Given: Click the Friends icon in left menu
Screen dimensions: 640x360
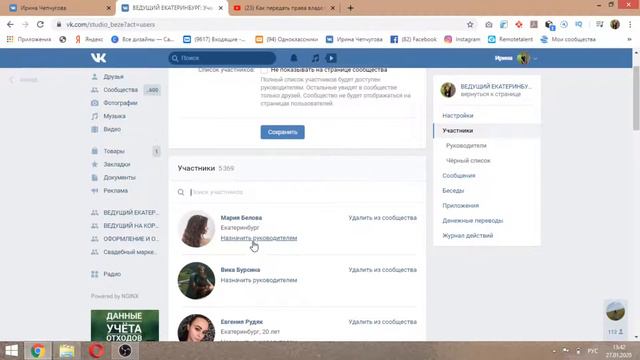Looking at the screenshot, I should point(95,77).
